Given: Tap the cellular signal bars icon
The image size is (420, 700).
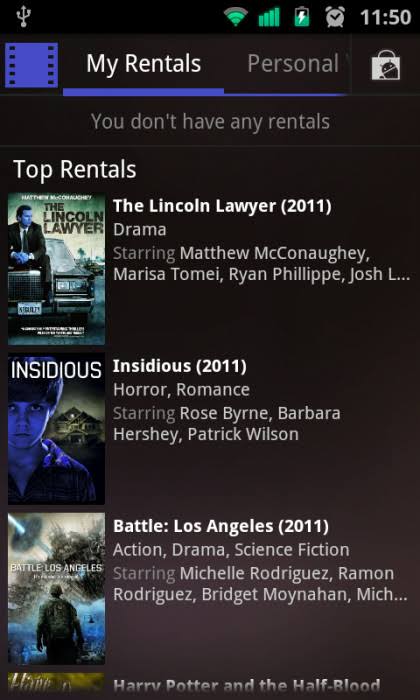Looking at the screenshot, I should (x=269, y=17).
